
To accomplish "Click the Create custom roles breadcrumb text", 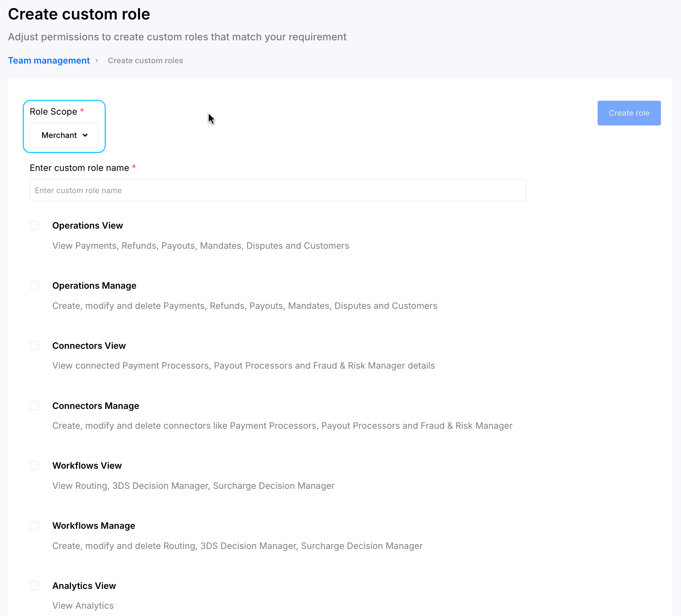I will point(145,60).
